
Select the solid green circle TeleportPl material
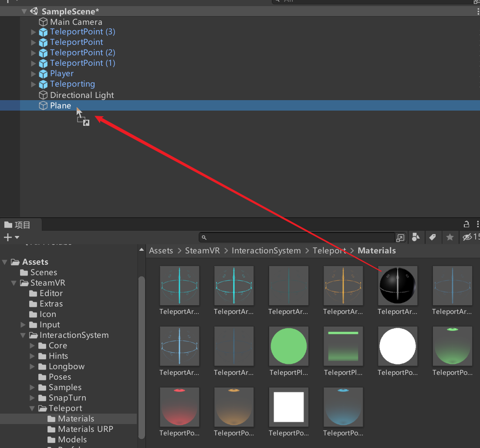pos(288,347)
